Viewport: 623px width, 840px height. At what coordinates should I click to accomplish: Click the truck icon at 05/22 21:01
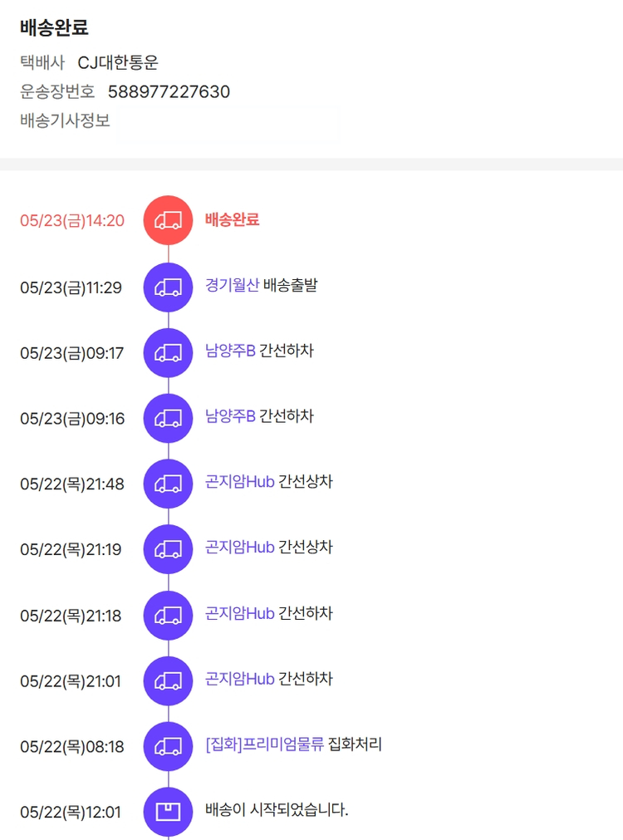(168, 680)
